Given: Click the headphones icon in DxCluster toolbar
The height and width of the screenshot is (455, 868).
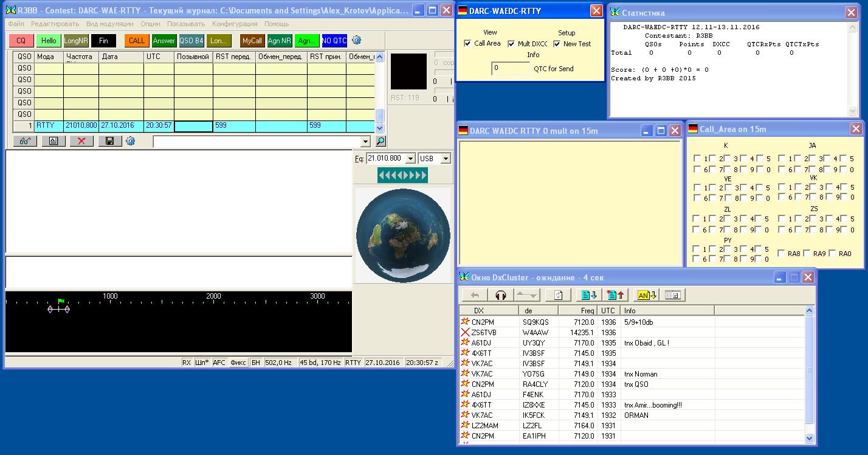Looking at the screenshot, I should [x=501, y=295].
